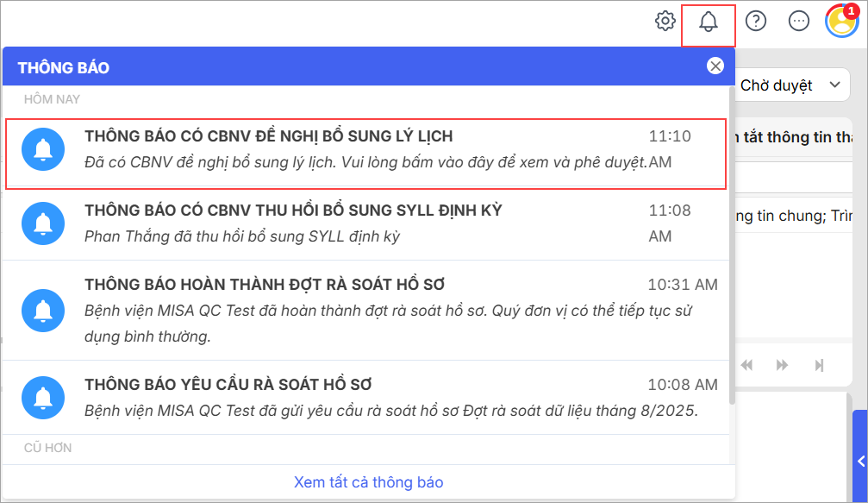
Task: Click the blue bell icon of the 10:31 AM notification
Action: coord(42,309)
